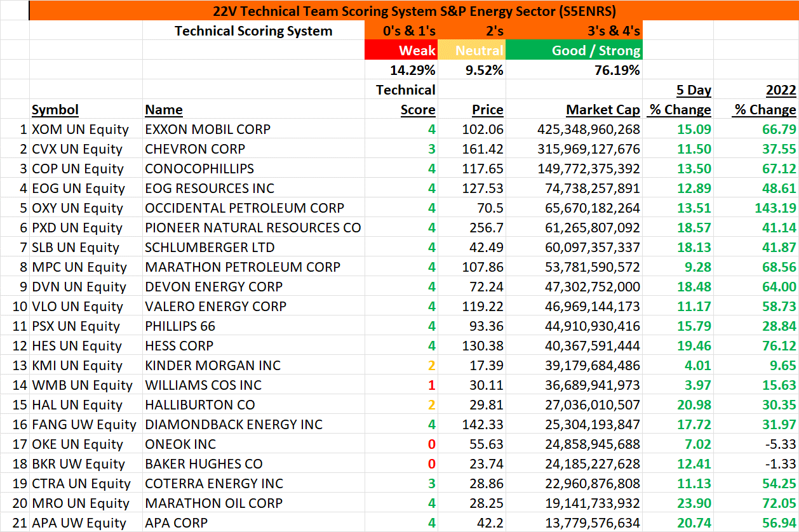The image size is (799, 532).
Task: Select the Price column header
Action: [488, 109]
